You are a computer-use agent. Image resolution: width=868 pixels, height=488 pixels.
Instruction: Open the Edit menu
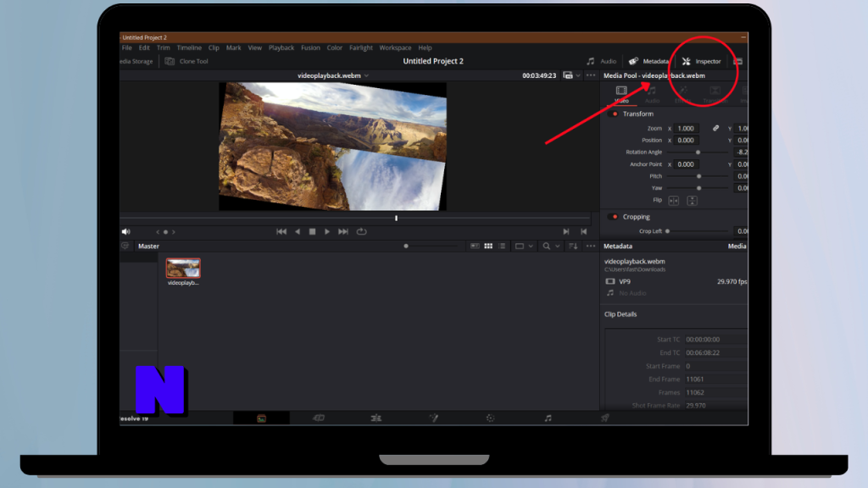[144, 48]
